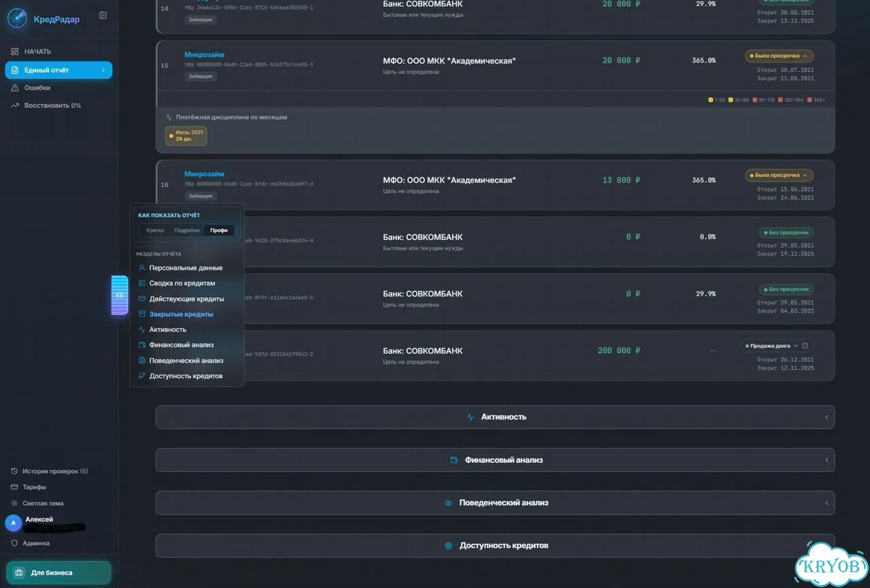Viewport: 870px width, 588px height.
Task: Expand the Единый отчёт submenu chevron
Action: click(103, 70)
